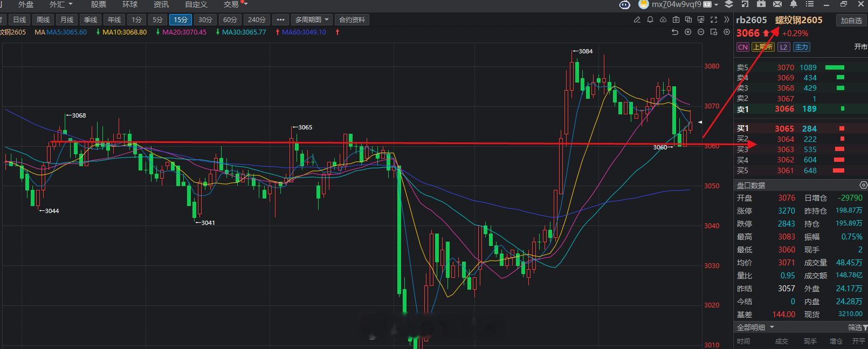868x349 pixels.
Task: Open the mail messages icon
Action: click(777, 4)
